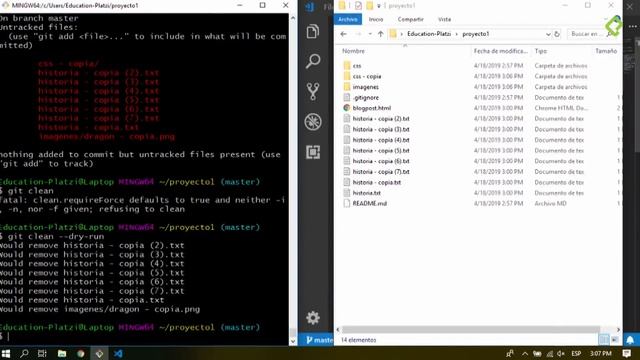Open the Archivo tab in File Explorer
640x360 pixels.
click(x=348, y=19)
